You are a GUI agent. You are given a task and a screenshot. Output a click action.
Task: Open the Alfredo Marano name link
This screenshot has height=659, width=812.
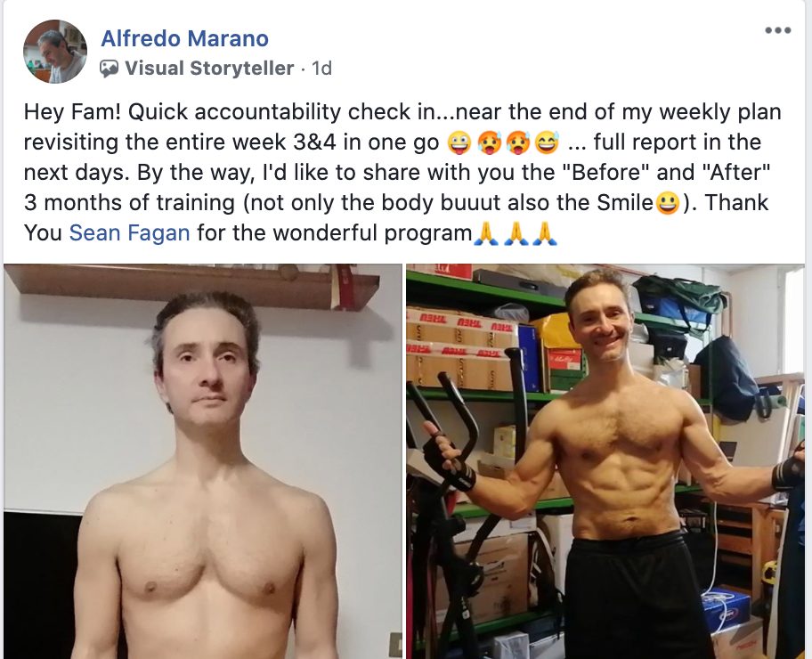coord(184,38)
